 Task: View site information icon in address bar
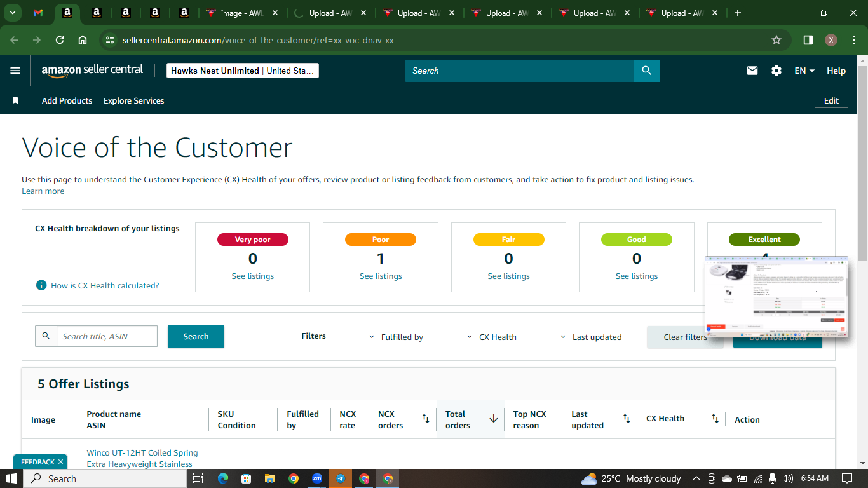tap(110, 40)
